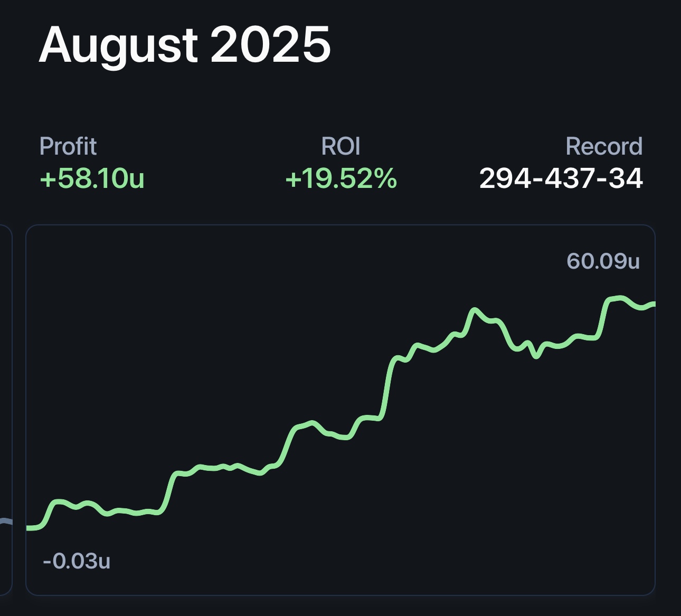
Task: Click the +19.52% ROI value
Action: click(x=340, y=178)
